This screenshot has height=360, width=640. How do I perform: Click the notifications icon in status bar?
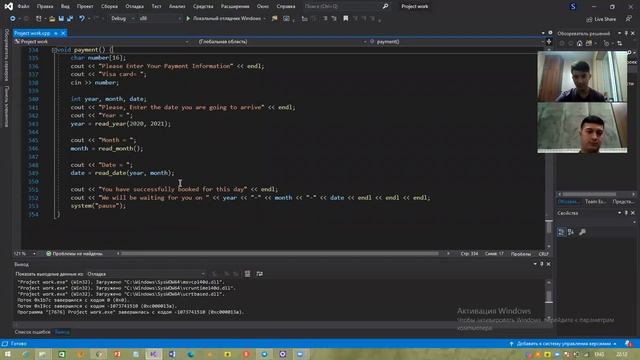(629, 344)
